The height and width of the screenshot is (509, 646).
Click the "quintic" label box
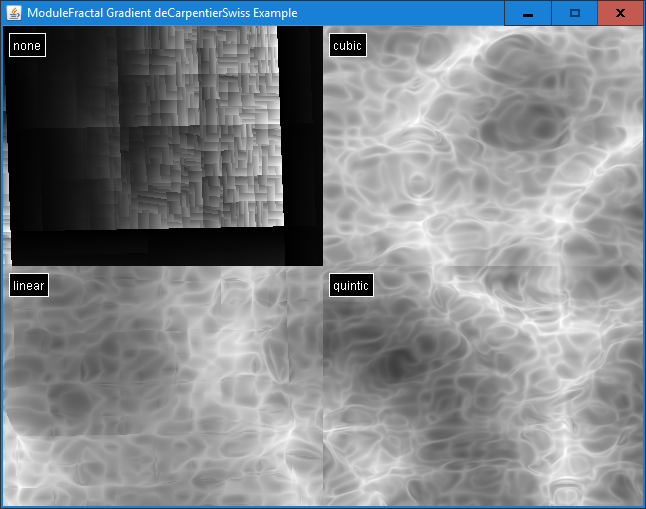(351, 286)
